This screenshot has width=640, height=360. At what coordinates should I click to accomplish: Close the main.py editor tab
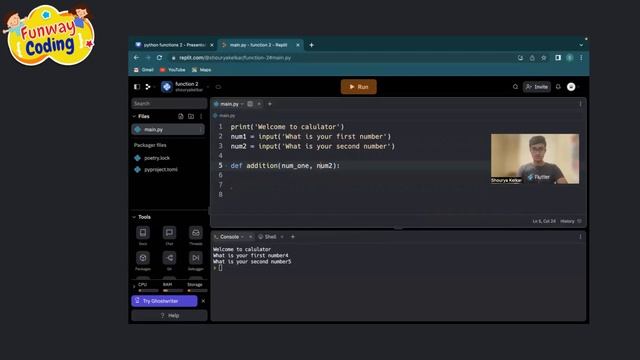pyautogui.click(x=259, y=104)
